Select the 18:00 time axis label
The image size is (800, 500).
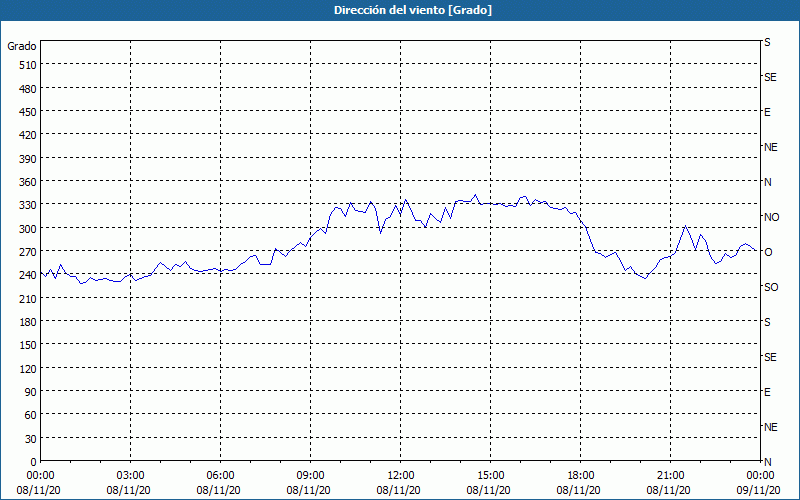point(581,476)
